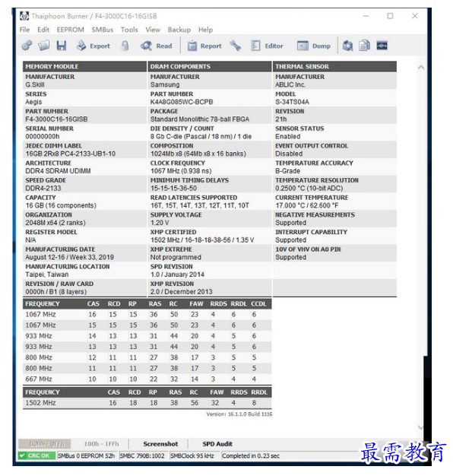Open the SMBus menu
This screenshot has width=453, height=476.
click(x=103, y=30)
